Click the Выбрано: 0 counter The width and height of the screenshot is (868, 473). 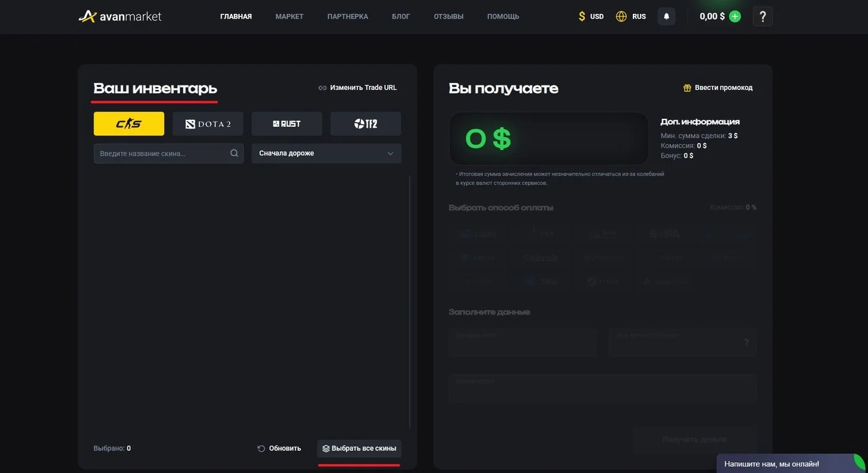pos(112,448)
